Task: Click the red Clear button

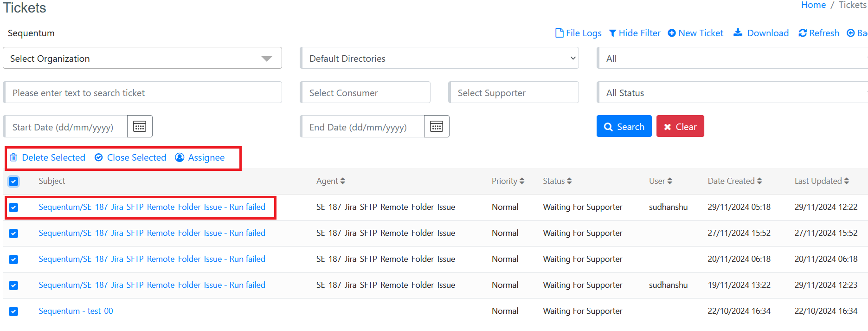Action: 680,126
